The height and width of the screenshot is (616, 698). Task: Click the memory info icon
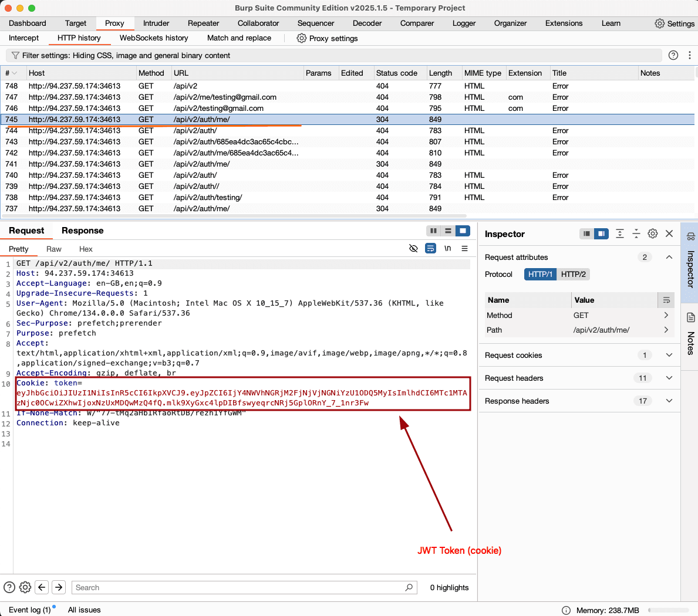click(567, 610)
